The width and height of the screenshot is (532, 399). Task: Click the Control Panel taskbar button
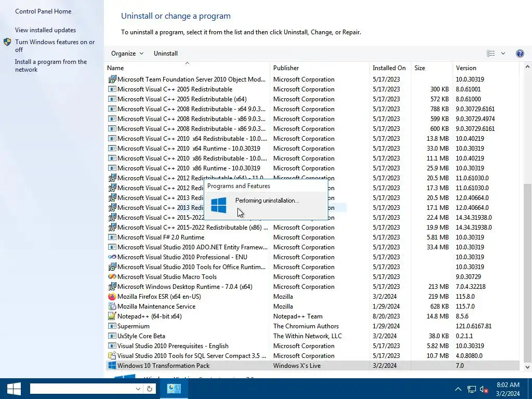pyautogui.click(x=174, y=389)
